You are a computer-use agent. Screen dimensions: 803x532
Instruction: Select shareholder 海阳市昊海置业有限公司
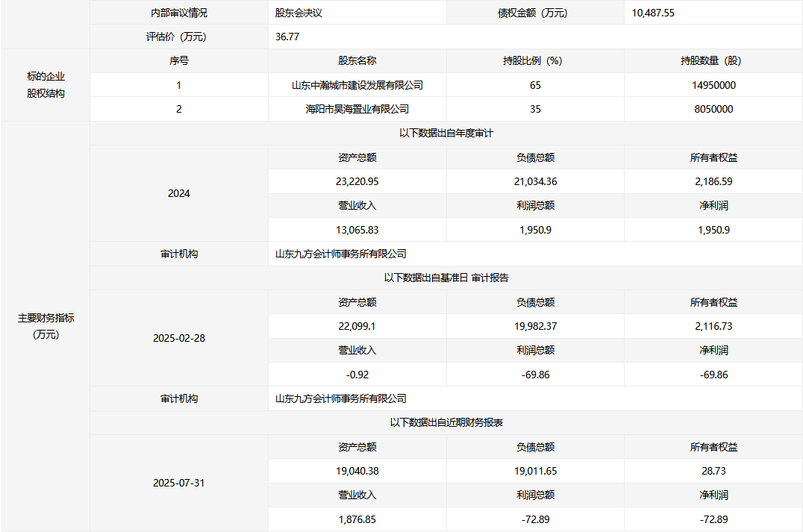pyautogui.click(x=357, y=109)
